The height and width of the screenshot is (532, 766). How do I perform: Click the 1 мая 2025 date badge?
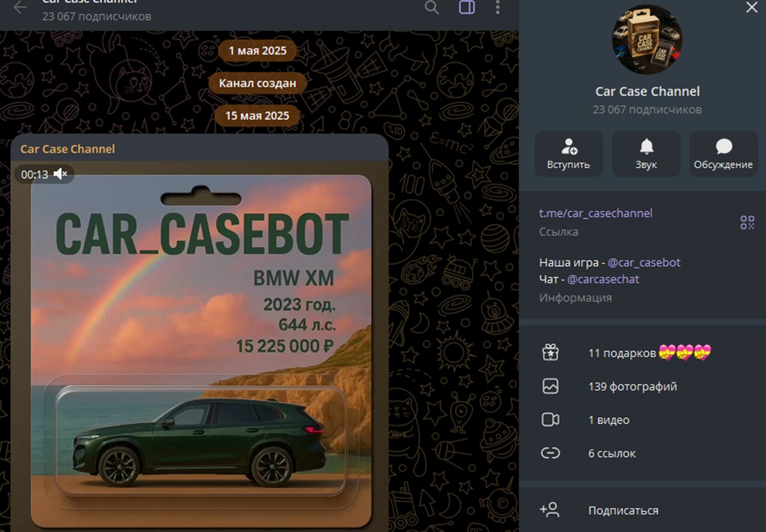257,51
